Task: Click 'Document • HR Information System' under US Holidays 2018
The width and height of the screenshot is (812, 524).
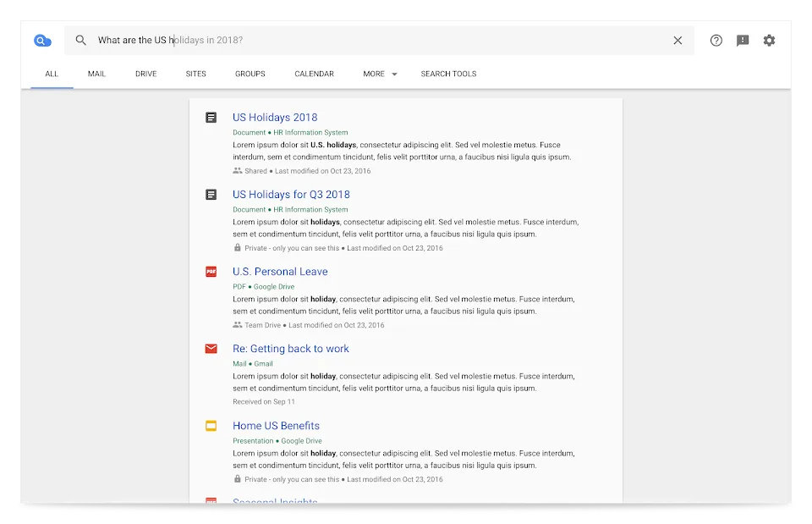Action: [290, 133]
